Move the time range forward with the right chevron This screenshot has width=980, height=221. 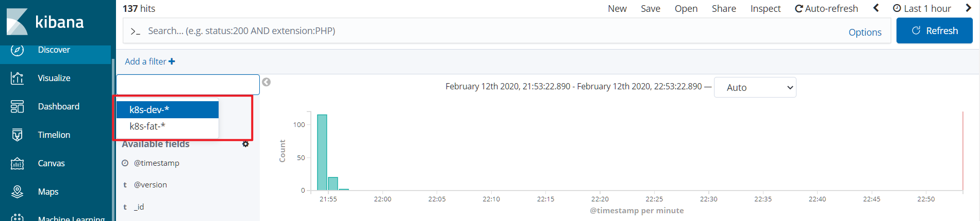coord(968,8)
